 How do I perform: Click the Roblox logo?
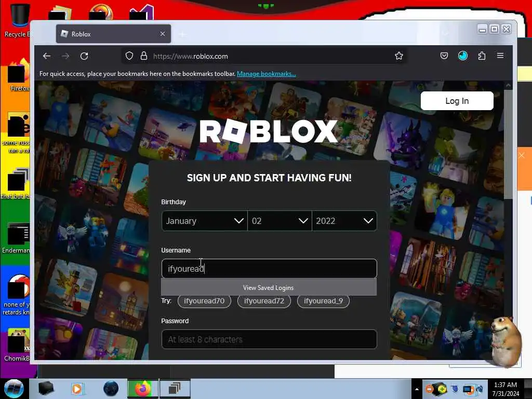[x=269, y=131]
